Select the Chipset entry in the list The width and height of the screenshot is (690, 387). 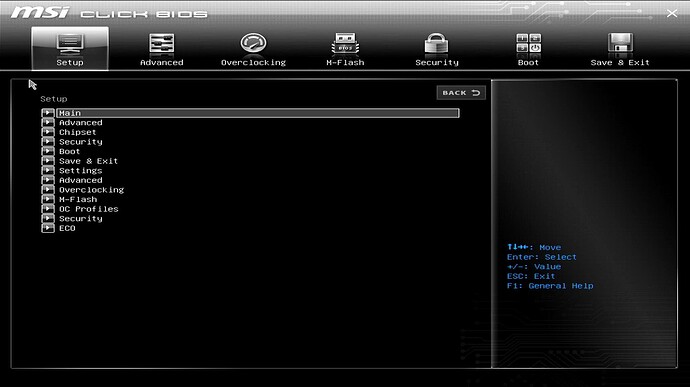77,132
